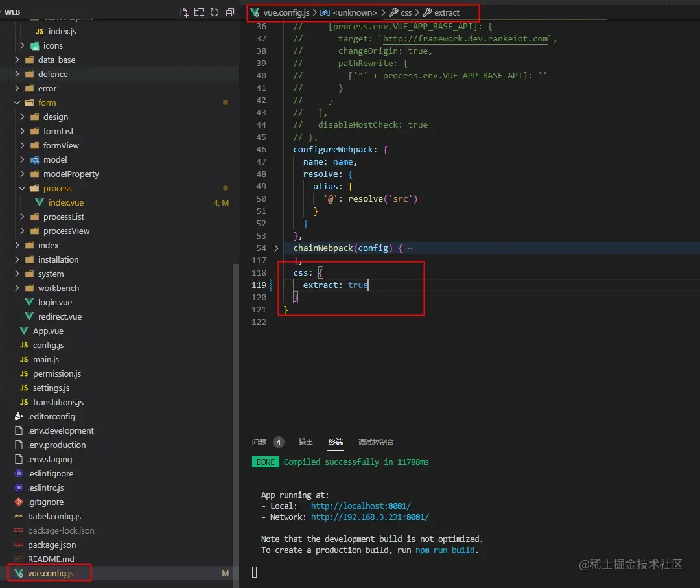Open .env.staging file
The image size is (700, 588).
(x=49, y=460)
